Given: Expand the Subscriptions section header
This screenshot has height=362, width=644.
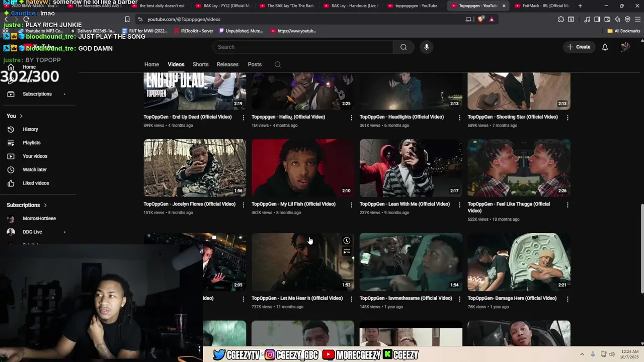Looking at the screenshot, I should pyautogui.click(x=27, y=205).
